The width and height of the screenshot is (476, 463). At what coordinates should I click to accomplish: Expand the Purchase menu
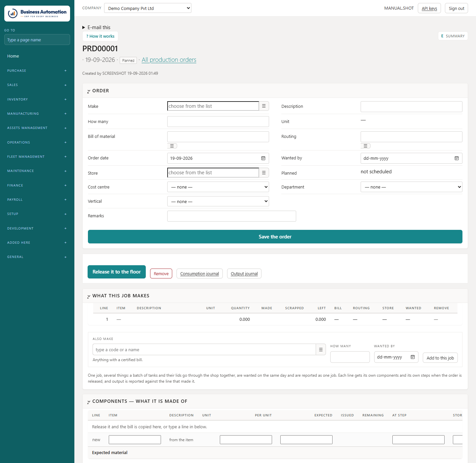click(x=37, y=71)
